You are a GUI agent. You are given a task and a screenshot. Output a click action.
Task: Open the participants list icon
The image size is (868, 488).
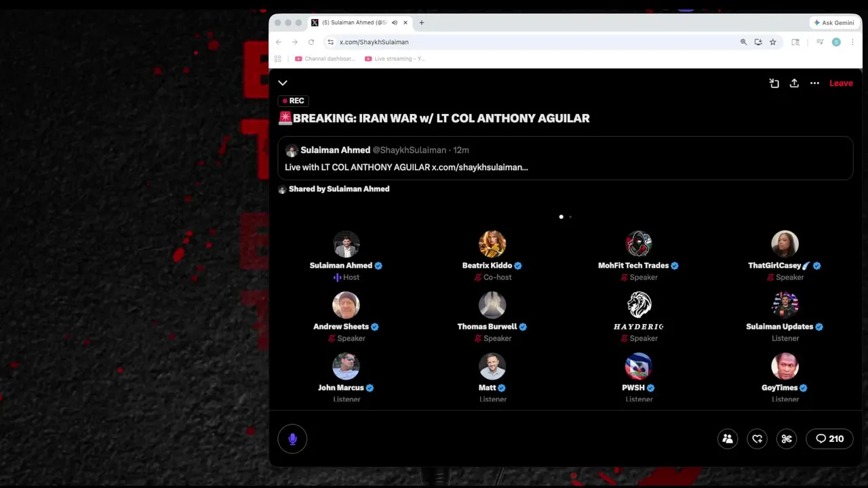click(728, 439)
